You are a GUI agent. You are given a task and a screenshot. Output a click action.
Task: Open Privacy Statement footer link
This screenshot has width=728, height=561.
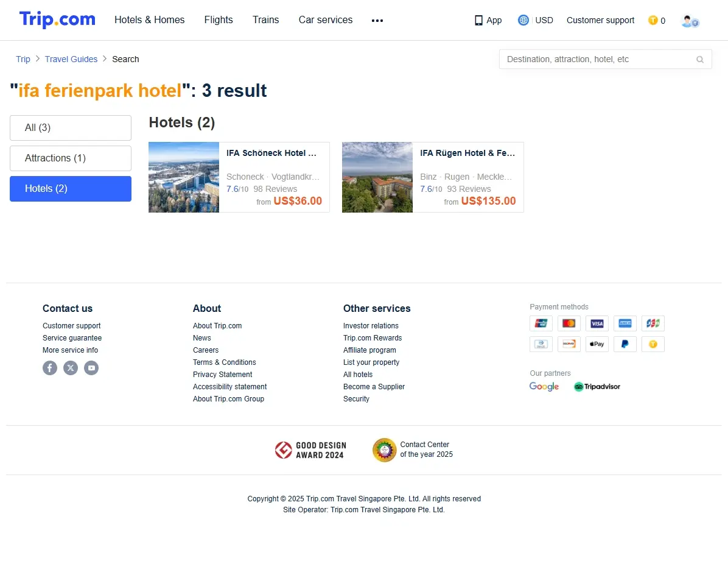click(222, 375)
